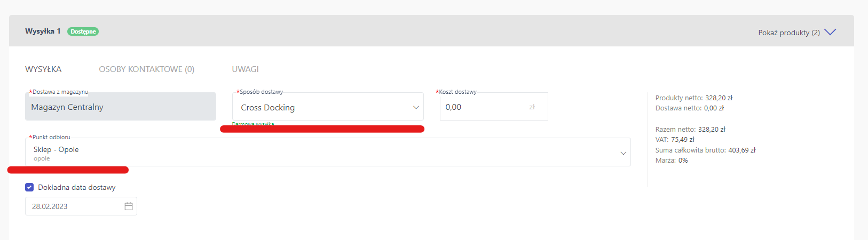Click the Cross Docking dropdown arrow

pyautogui.click(x=416, y=107)
